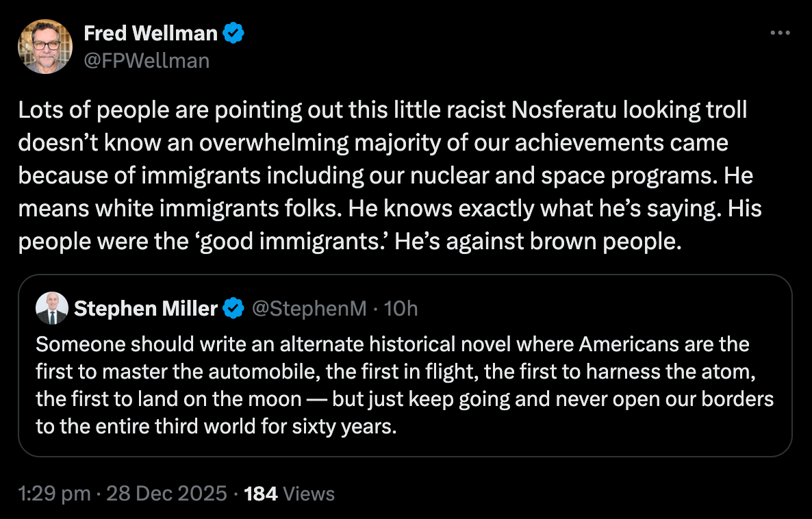Click the 184 view count number
The height and width of the screenshot is (519, 812).
coord(260,493)
